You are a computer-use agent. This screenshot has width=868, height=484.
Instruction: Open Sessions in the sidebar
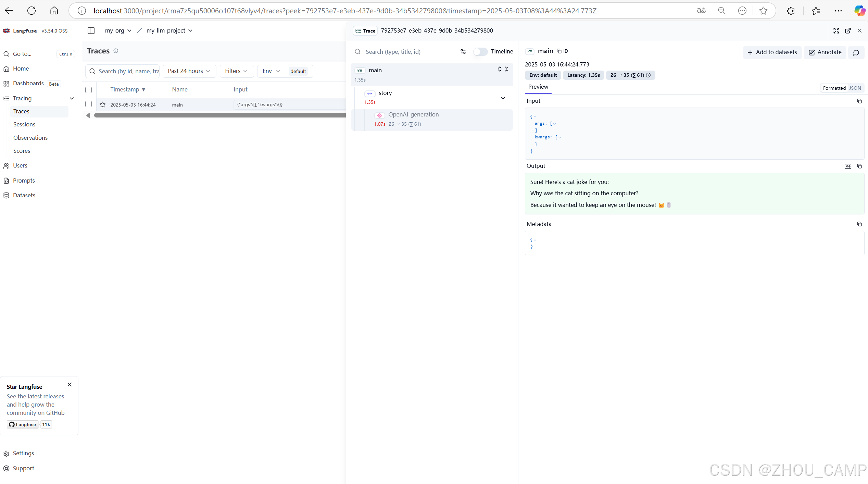coord(24,124)
